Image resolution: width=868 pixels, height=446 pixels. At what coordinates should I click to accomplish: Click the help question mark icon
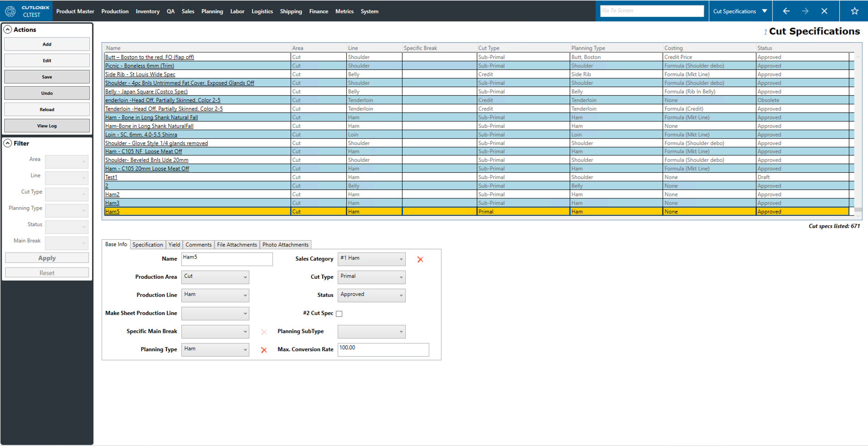766,32
